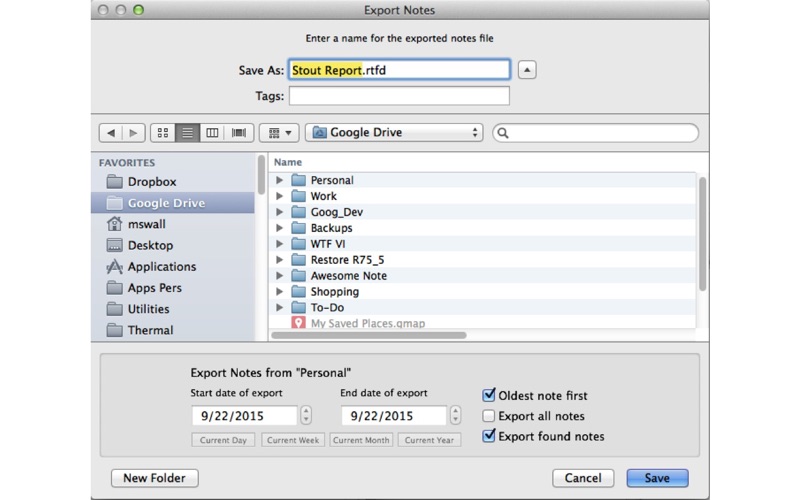Click the Tags field

[399, 96]
